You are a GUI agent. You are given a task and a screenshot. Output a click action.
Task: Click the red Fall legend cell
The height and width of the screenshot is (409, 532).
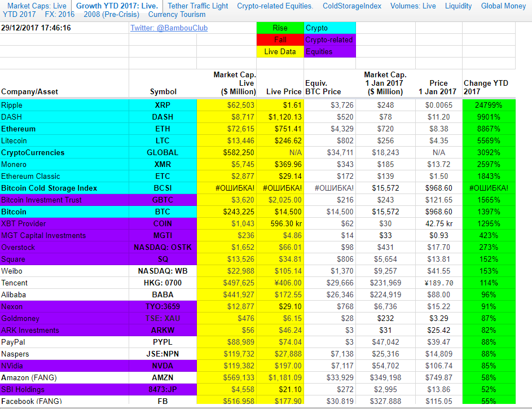(x=280, y=39)
